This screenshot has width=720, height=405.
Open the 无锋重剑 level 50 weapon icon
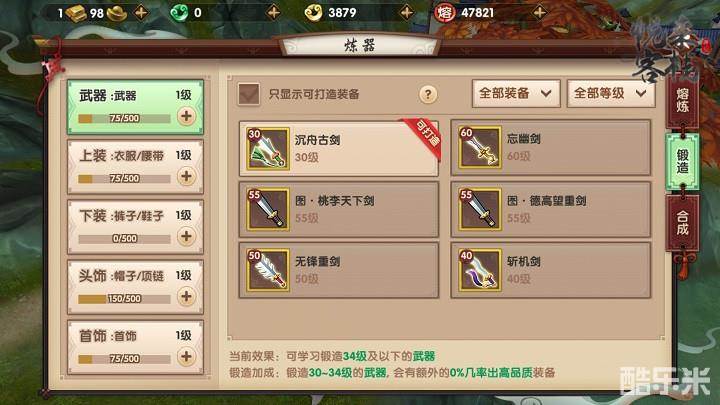[268, 270]
